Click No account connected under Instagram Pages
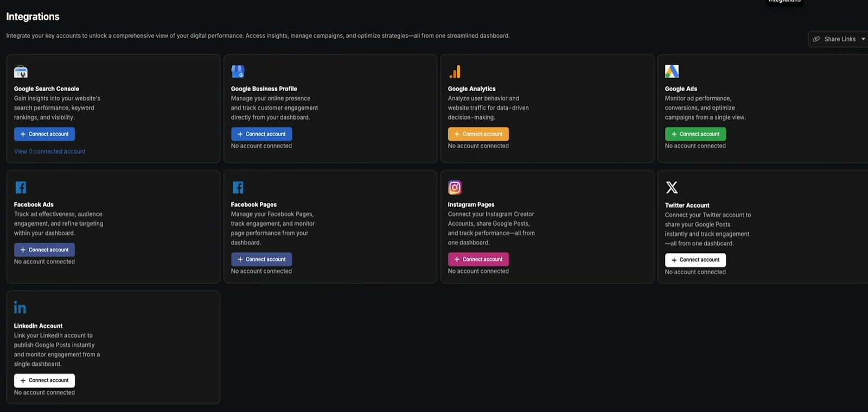 tap(478, 271)
